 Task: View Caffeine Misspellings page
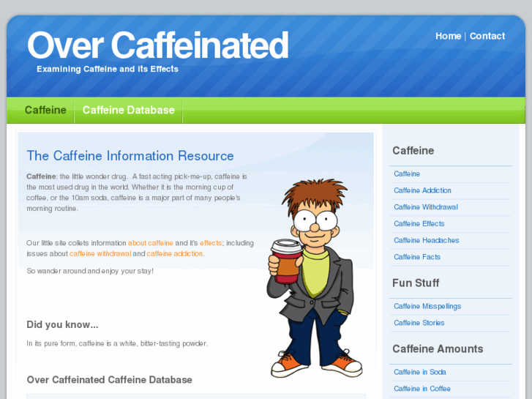(427, 306)
